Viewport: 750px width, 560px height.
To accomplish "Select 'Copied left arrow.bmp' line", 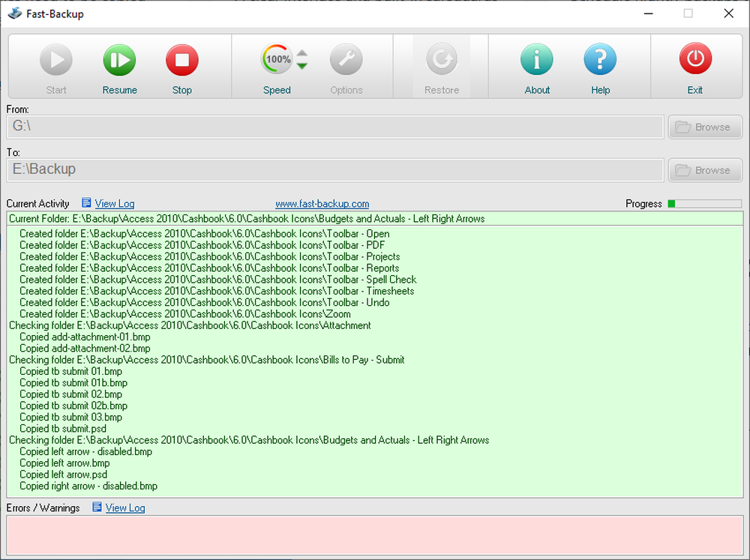I will point(64,463).
